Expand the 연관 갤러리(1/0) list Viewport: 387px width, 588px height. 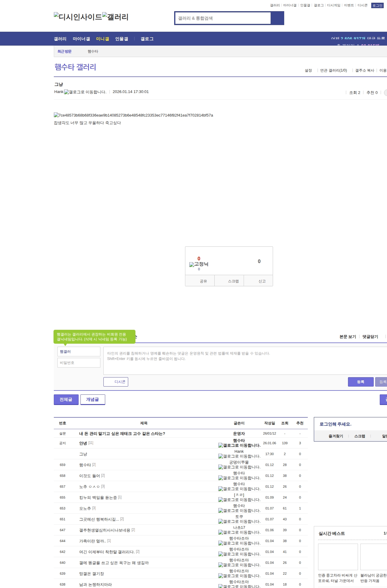333,70
